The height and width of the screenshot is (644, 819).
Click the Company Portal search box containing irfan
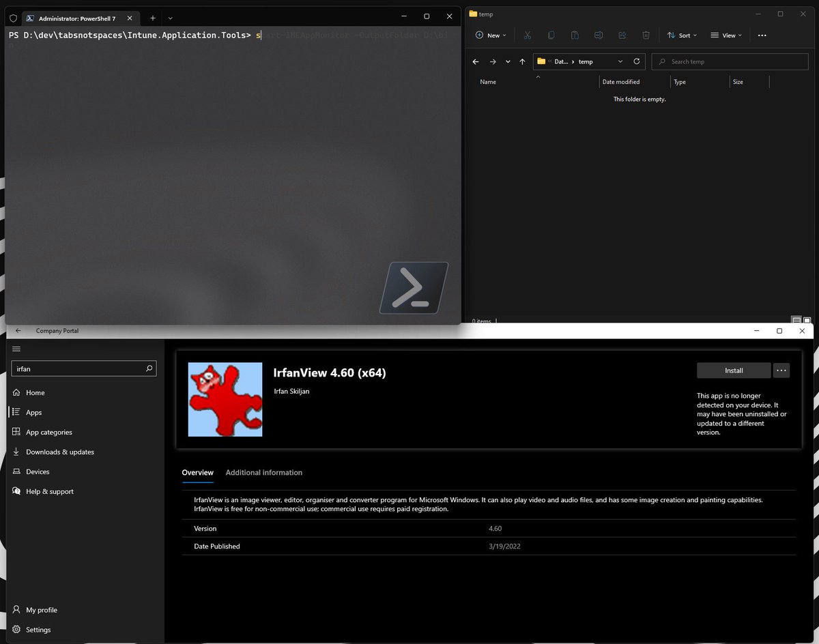point(83,368)
